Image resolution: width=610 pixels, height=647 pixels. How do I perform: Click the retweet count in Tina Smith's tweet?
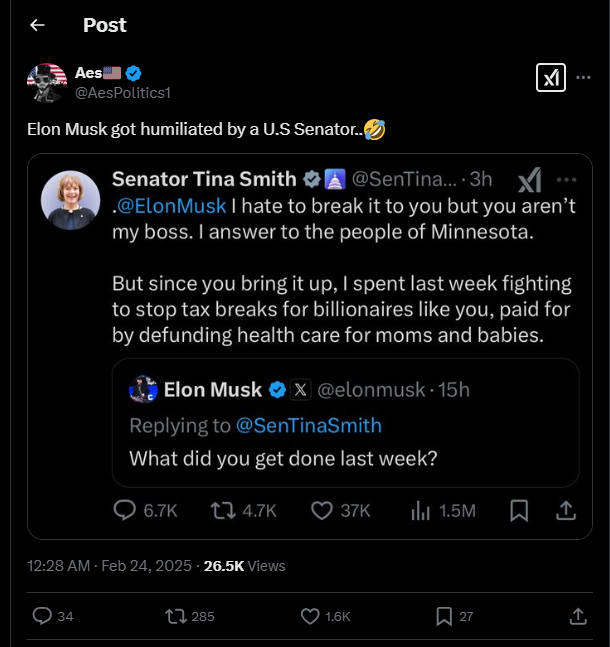tap(244, 510)
